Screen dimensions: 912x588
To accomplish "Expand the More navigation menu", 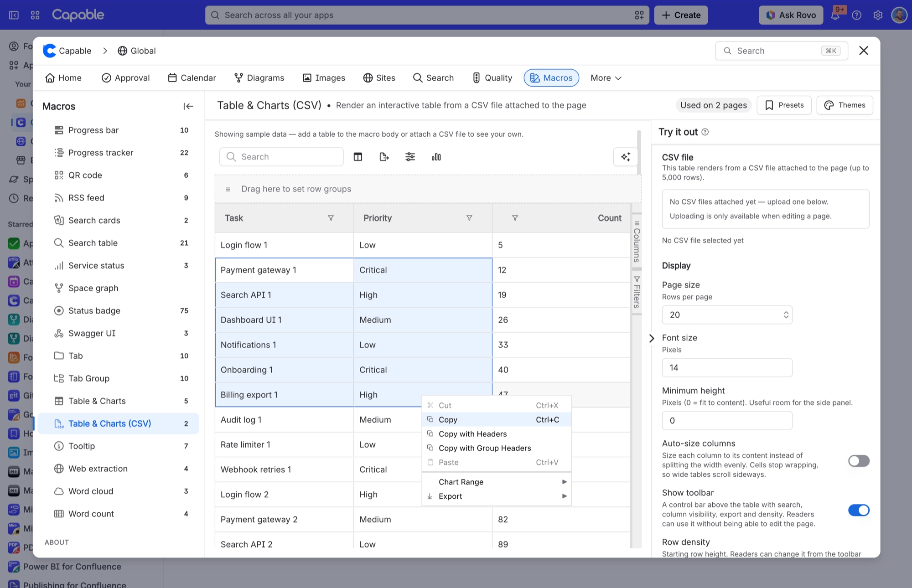I will 606,78.
